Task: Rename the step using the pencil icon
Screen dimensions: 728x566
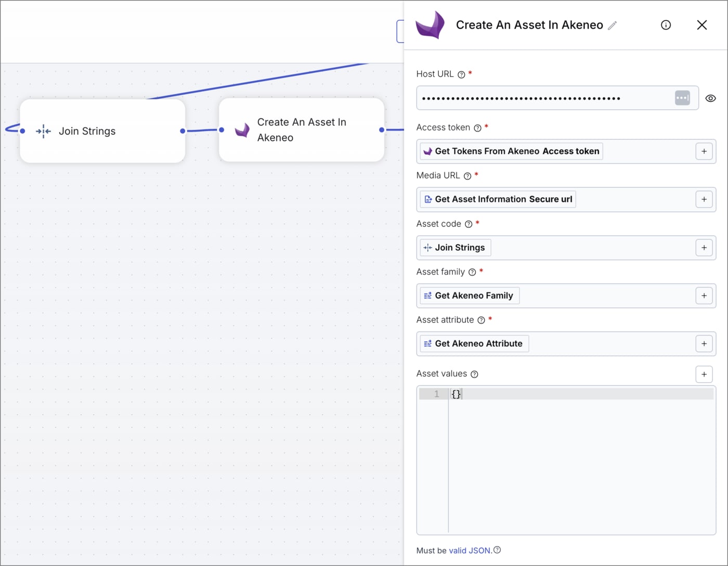Action: coord(613,25)
